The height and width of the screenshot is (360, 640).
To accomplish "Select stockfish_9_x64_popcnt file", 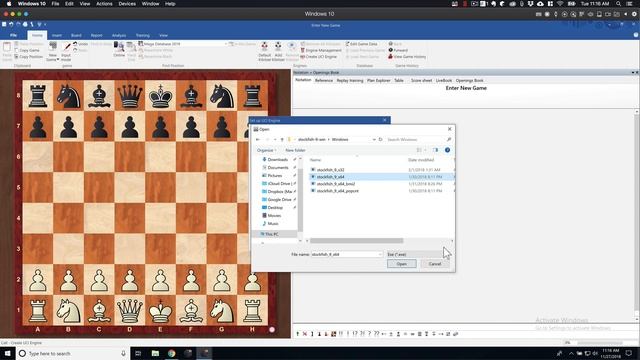I will pos(338,191).
